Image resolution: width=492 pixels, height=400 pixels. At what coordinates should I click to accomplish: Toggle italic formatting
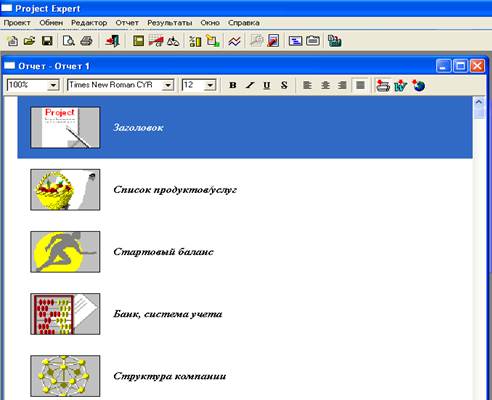250,85
